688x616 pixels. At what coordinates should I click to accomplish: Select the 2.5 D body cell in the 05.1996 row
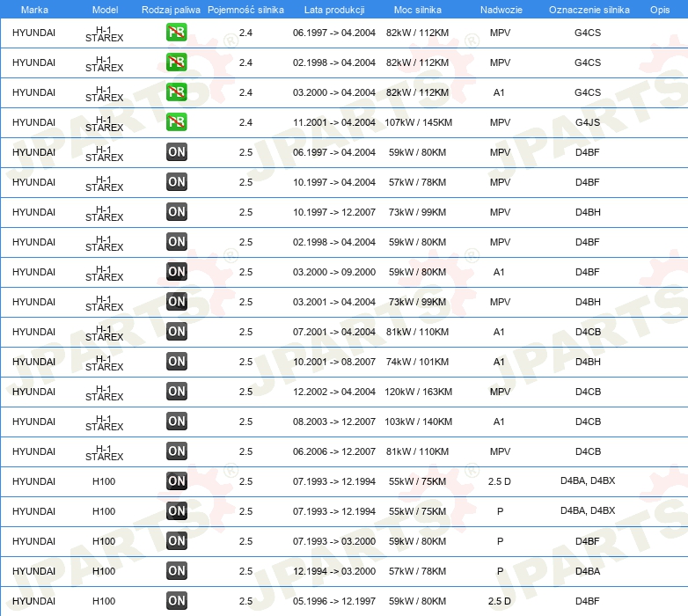500,601
